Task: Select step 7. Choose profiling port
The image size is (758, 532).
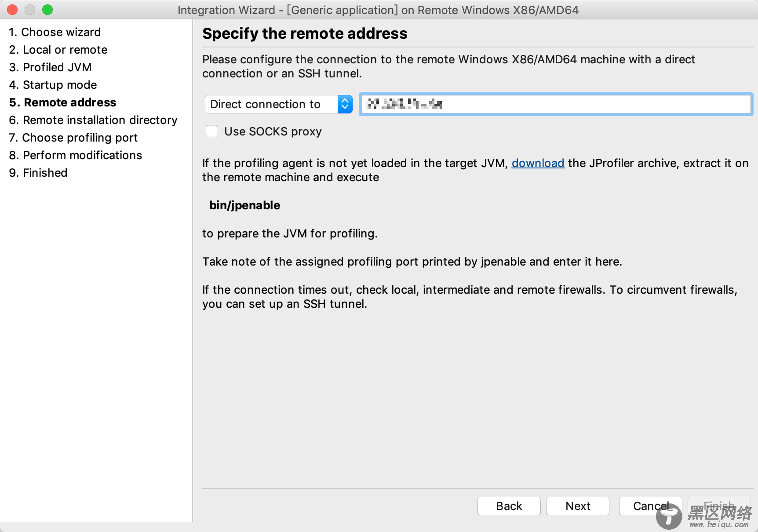Action: pyautogui.click(x=73, y=138)
